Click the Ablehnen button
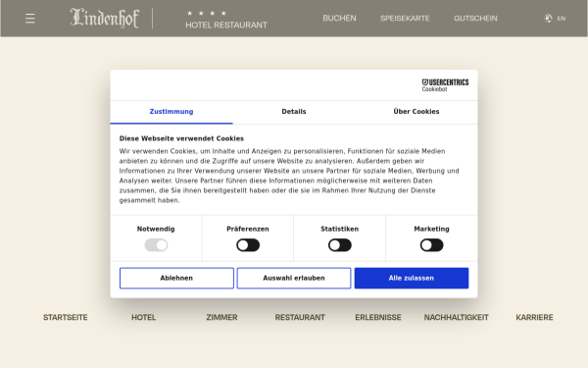Image resolution: width=588 pixels, height=368 pixels. pyautogui.click(x=176, y=279)
